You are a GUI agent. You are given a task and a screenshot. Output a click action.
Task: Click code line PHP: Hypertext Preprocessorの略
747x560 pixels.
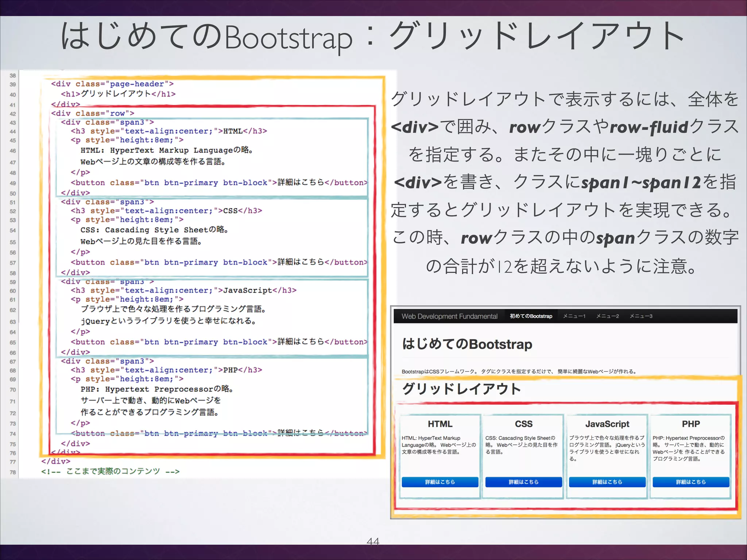coord(157,389)
